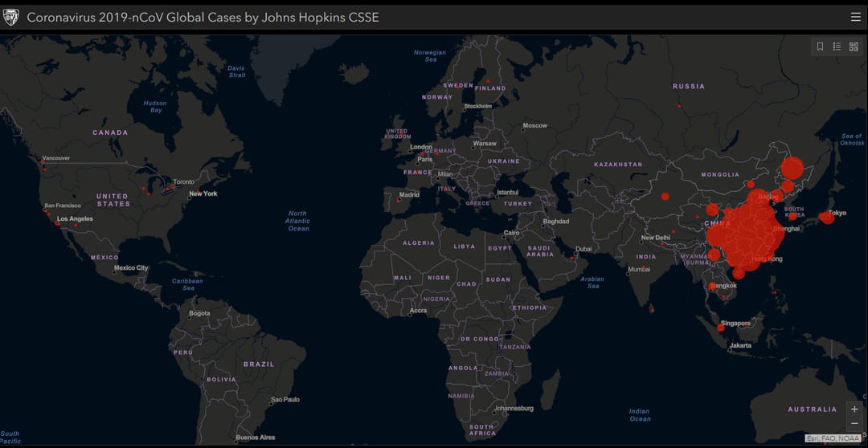Screen dimensions: 868x448
Task: Click the 'Mexico City' label
Action: point(131,267)
